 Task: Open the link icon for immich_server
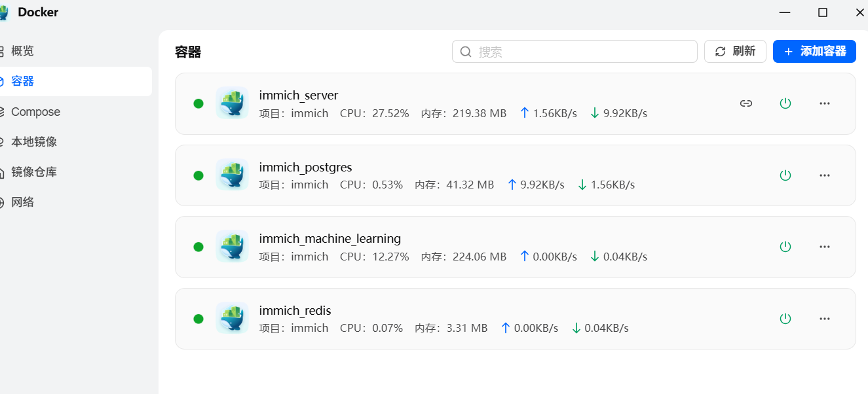tap(746, 103)
